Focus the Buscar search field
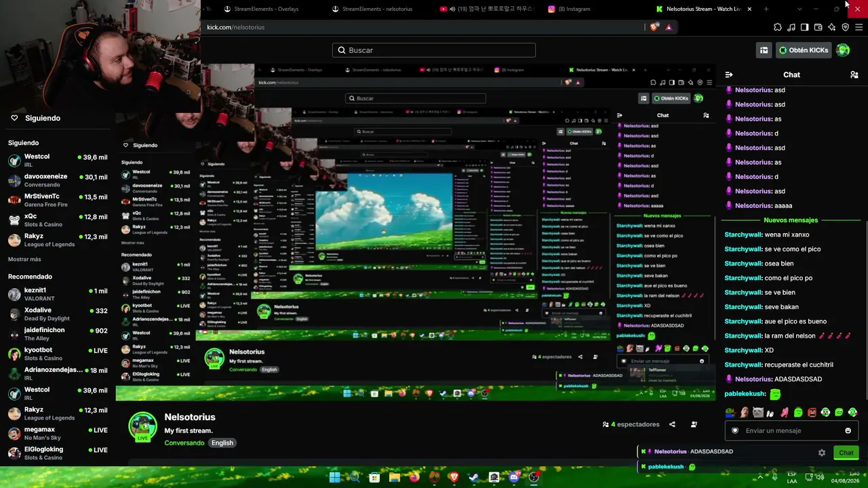868x488 pixels. click(434, 50)
